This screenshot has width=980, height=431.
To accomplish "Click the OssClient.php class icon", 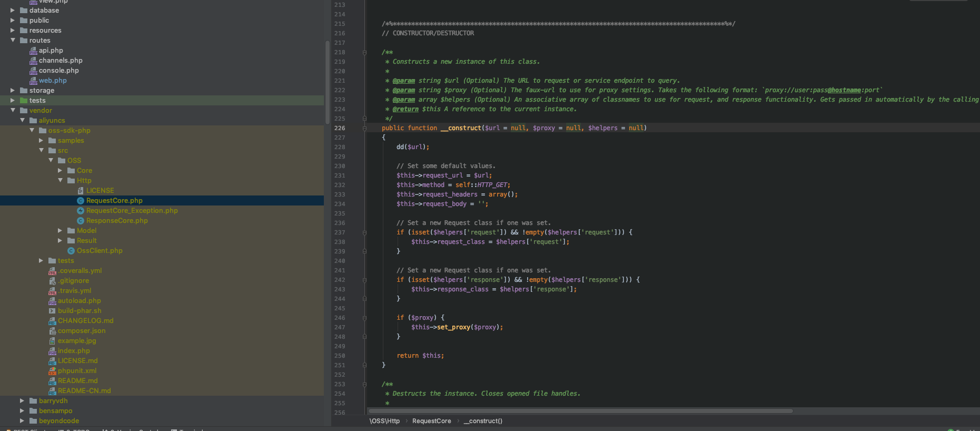I will [71, 251].
